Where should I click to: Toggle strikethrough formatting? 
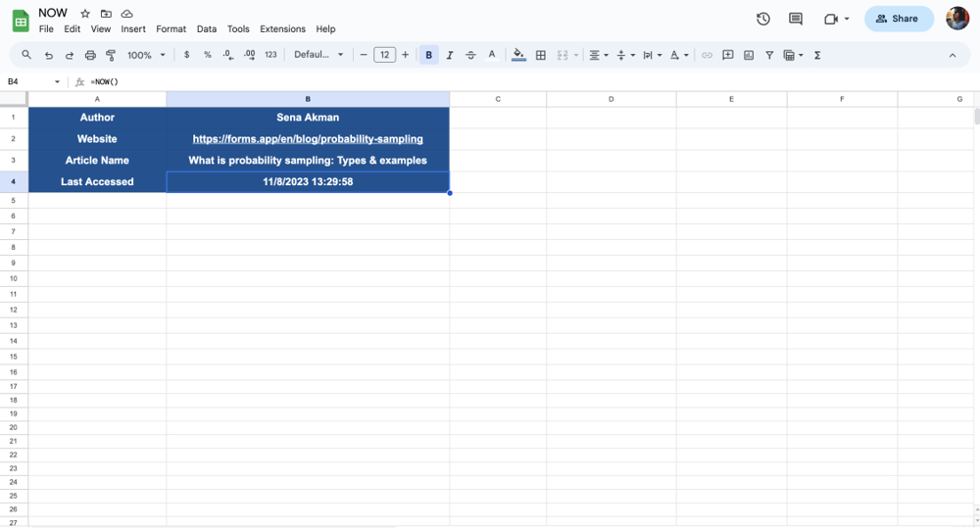470,56
